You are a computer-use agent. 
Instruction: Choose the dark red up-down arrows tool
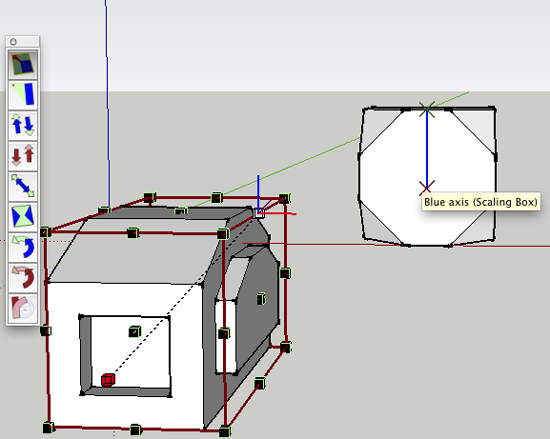click(23, 155)
